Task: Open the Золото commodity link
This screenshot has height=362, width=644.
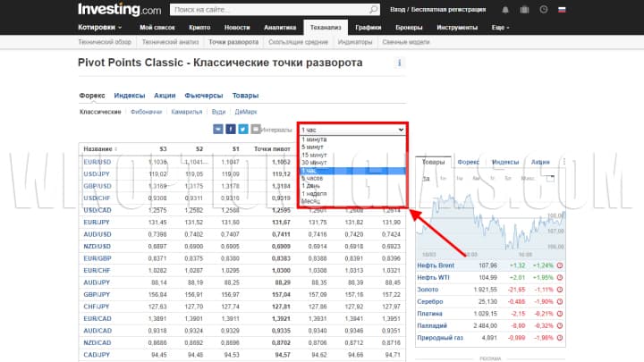Action: (x=428, y=290)
